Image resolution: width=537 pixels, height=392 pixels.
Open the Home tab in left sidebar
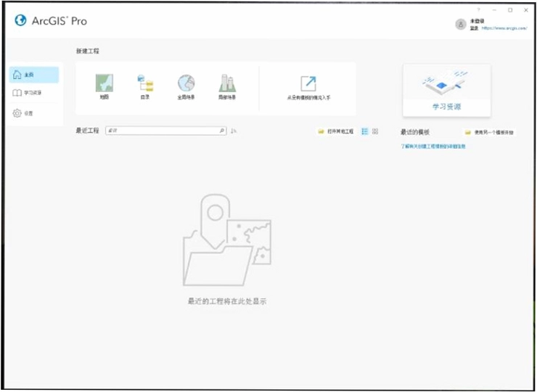coord(34,75)
